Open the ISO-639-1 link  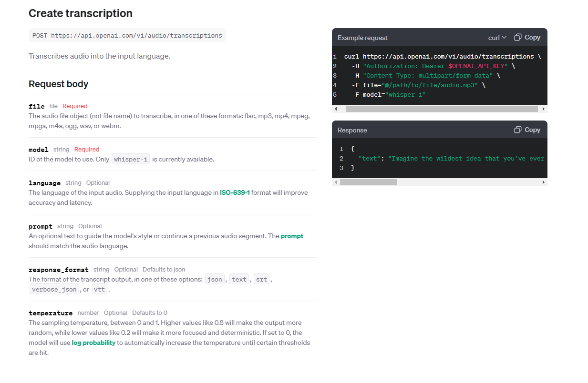[x=235, y=193]
